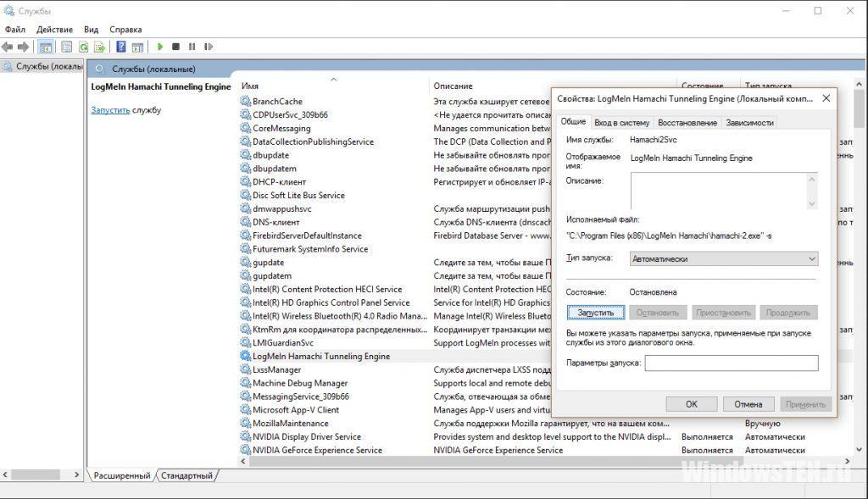The height and width of the screenshot is (499, 868).
Task: Switch to the Восстановление tab
Action: [x=687, y=123]
